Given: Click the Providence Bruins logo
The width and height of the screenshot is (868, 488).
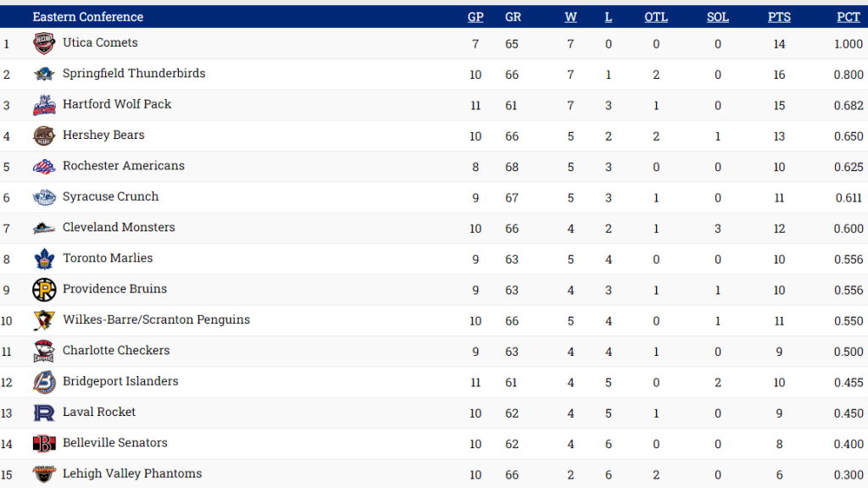Looking at the screenshot, I should (44, 290).
